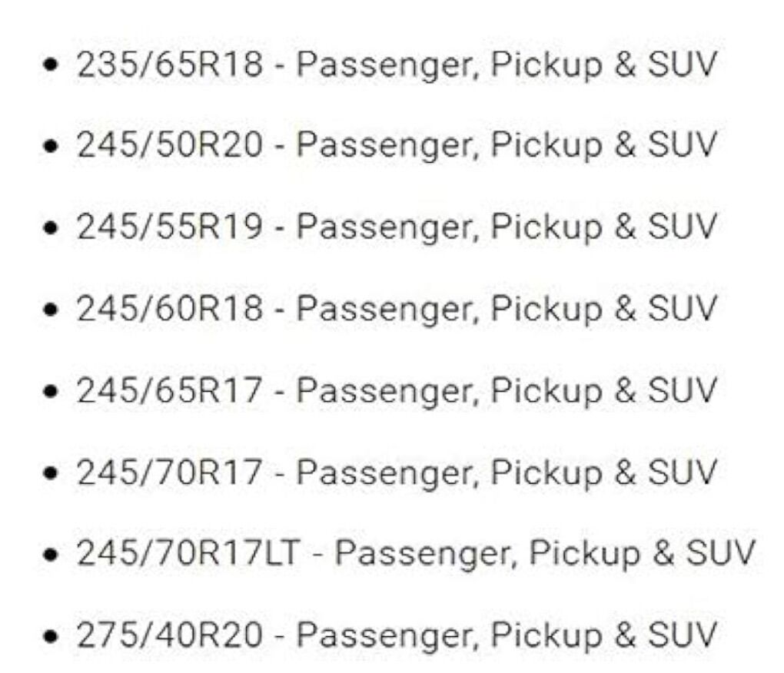This screenshot has height=673, width=784.
Task: Click the 245/55R19 tire size text
Action: (169, 227)
